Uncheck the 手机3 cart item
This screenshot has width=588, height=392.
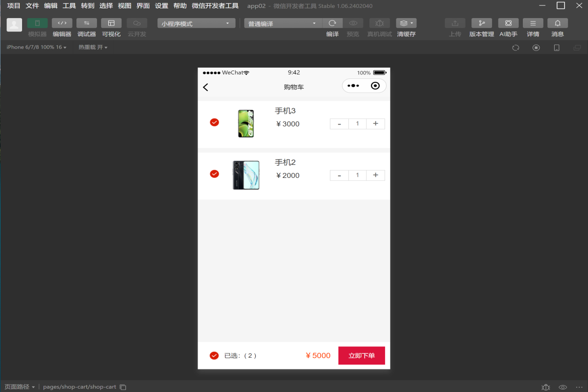pos(214,122)
